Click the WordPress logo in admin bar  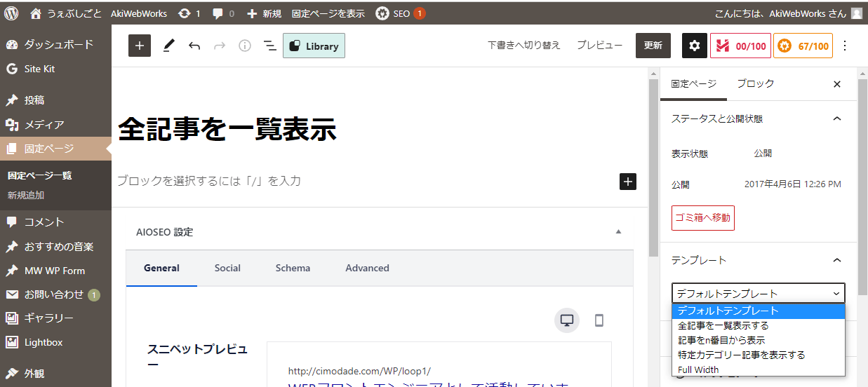click(x=11, y=13)
